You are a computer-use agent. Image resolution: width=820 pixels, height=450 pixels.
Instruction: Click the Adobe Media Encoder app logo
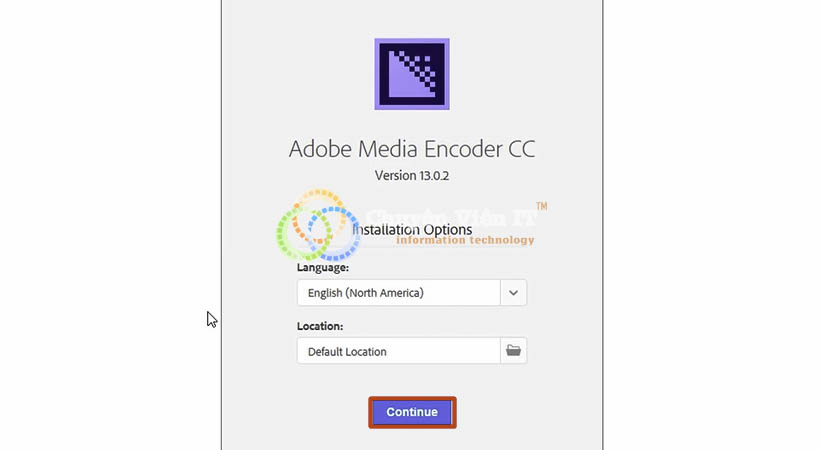412,74
